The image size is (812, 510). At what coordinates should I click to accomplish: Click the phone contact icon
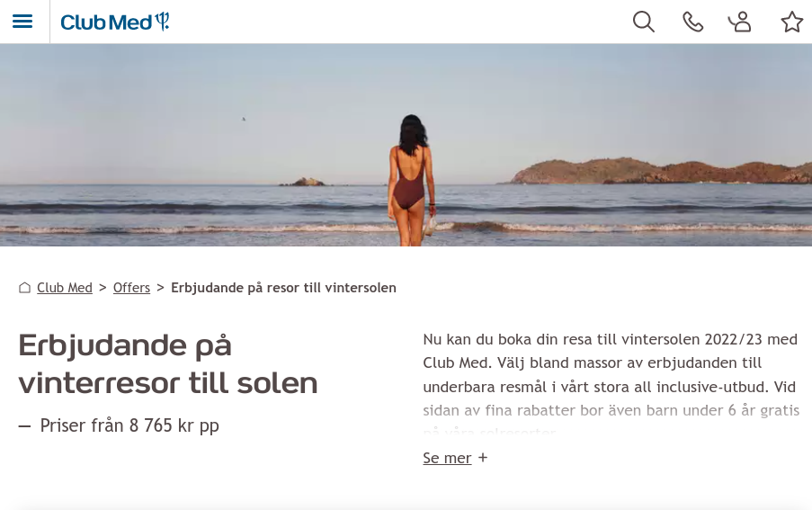click(x=692, y=22)
